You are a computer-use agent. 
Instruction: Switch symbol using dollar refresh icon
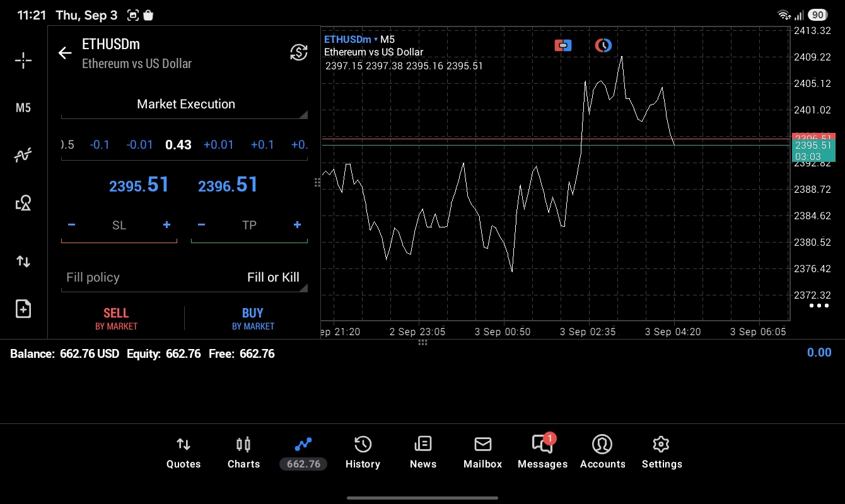click(299, 52)
